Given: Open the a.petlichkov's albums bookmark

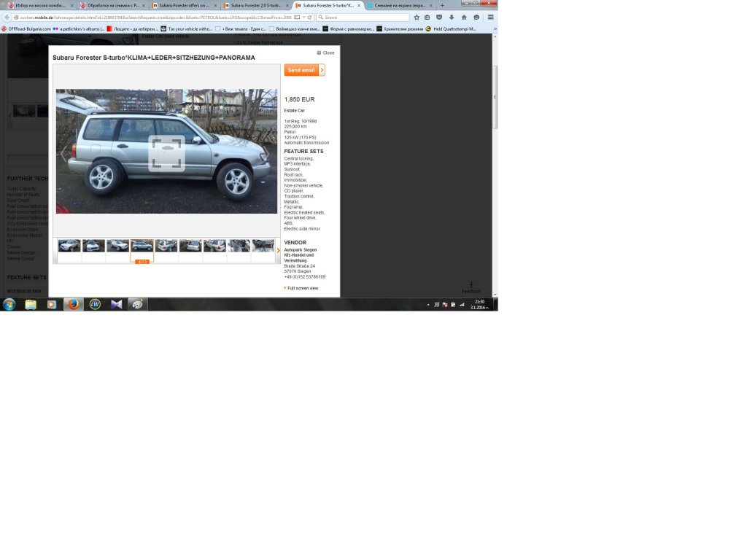Looking at the screenshot, I should coord(79,29).
